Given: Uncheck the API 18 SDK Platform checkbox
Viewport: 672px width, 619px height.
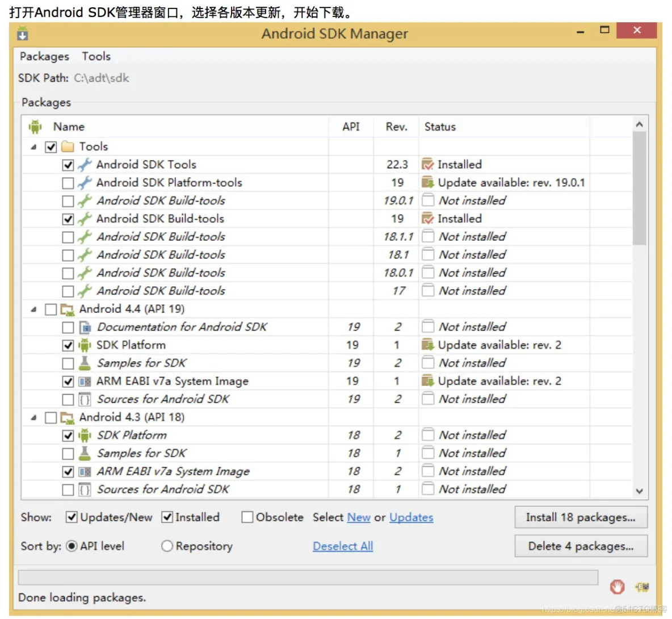Looking at the screenshot, I should click(68, 436).
